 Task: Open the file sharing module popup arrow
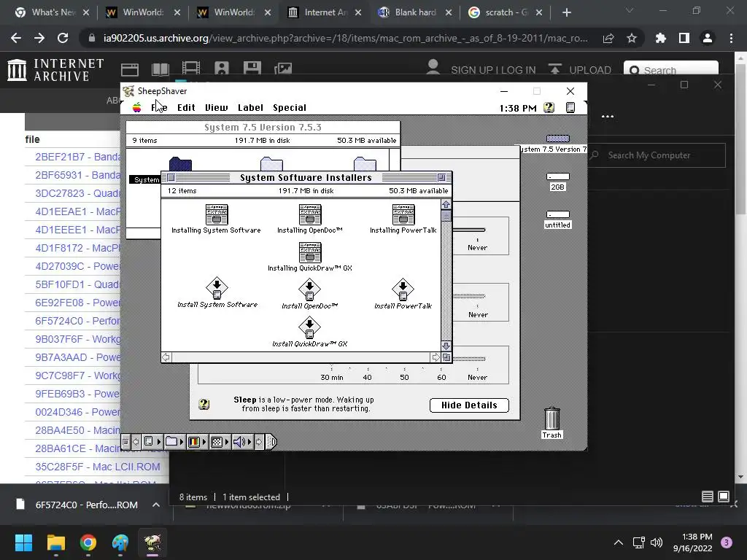click(x=182, y=442)
